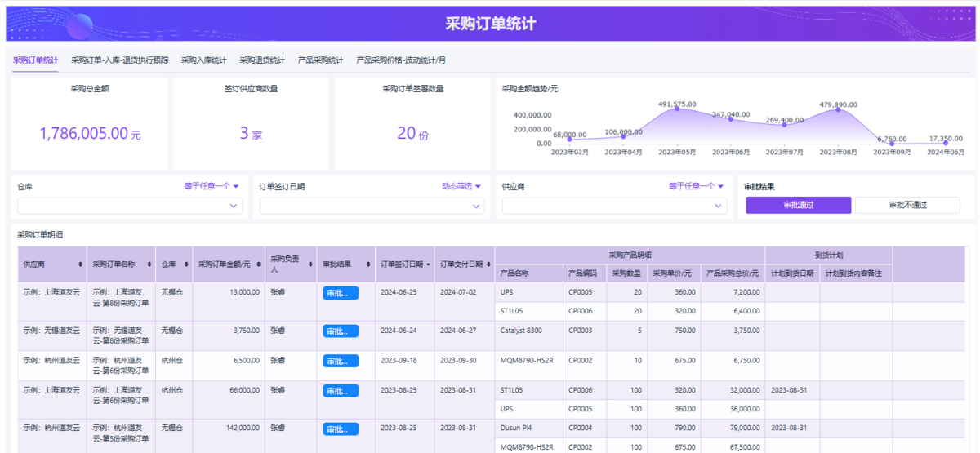This screenshot has width=980, height=453.
Task: Select 审批通过 filter option
Action: click(x=798, y=205)
